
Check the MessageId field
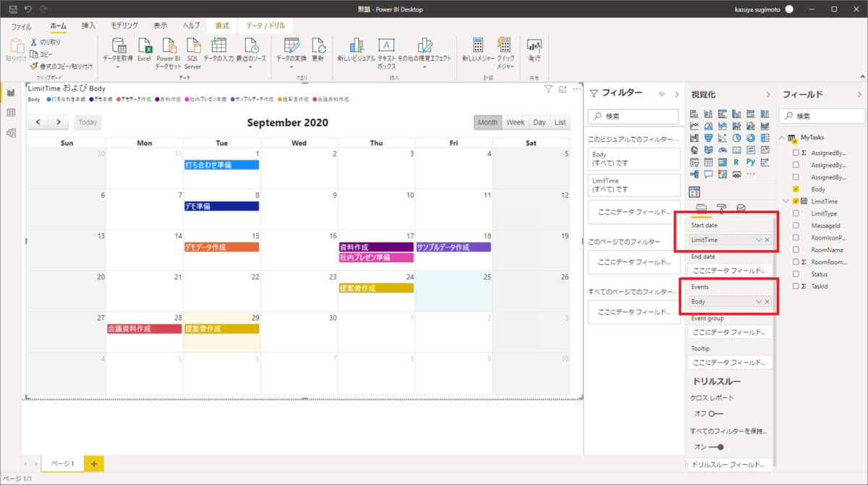coord(796,226)
